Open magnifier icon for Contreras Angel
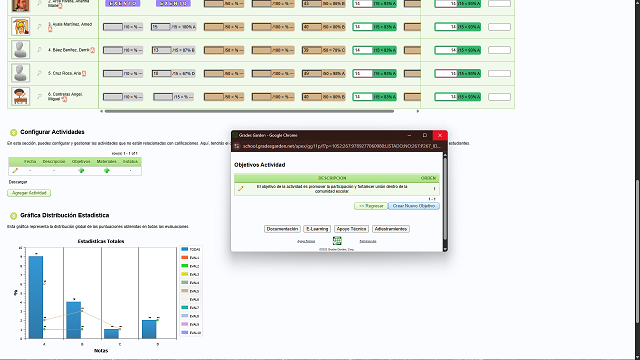 pos(40,97)
